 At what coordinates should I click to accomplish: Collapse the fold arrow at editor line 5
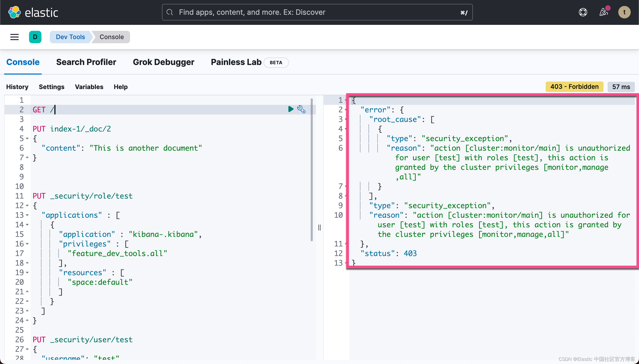click(27, 139)
